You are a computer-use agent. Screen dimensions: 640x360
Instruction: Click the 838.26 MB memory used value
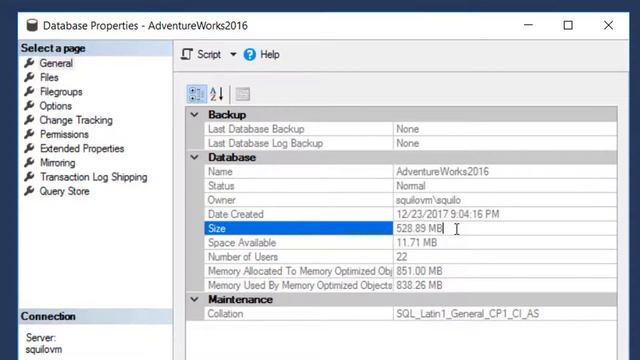click(x=419, y=285)
